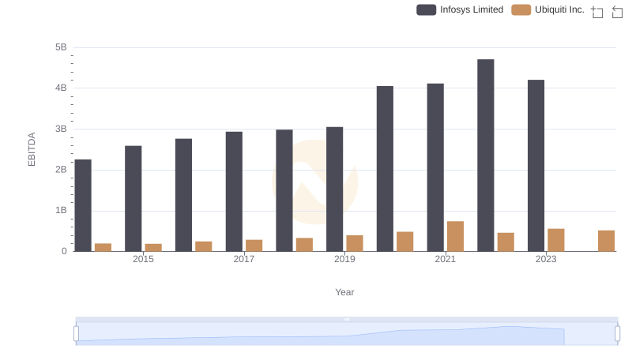632x364 pixels.
Task: Toggle Ubiquiti Inc. series in legend
Action: [x=547, y=9]
